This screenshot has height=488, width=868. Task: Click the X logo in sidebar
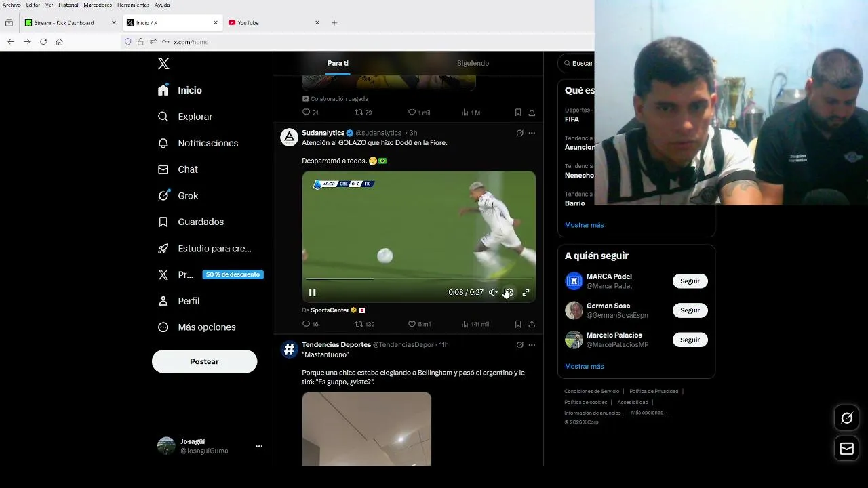click(x=163, y=64)
